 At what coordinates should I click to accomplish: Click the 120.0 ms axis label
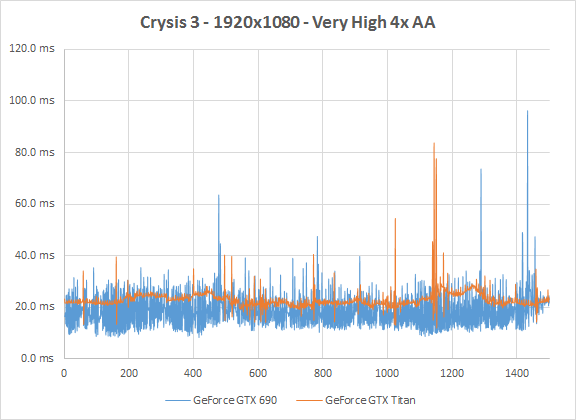[x=32, y=48]
